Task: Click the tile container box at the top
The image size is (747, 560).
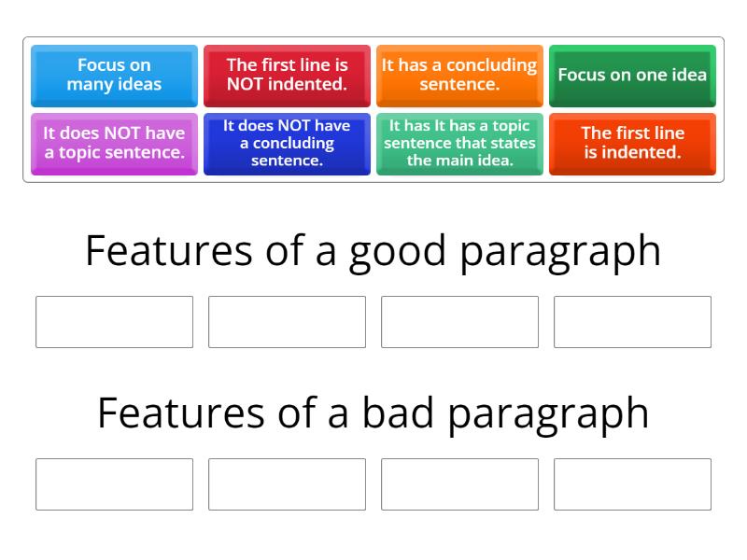Action: click(373, 110)
